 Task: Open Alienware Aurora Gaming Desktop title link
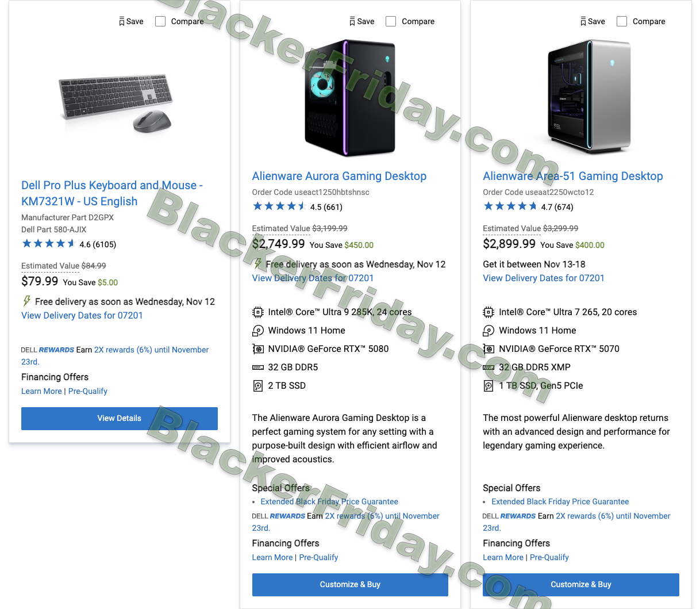339,177
